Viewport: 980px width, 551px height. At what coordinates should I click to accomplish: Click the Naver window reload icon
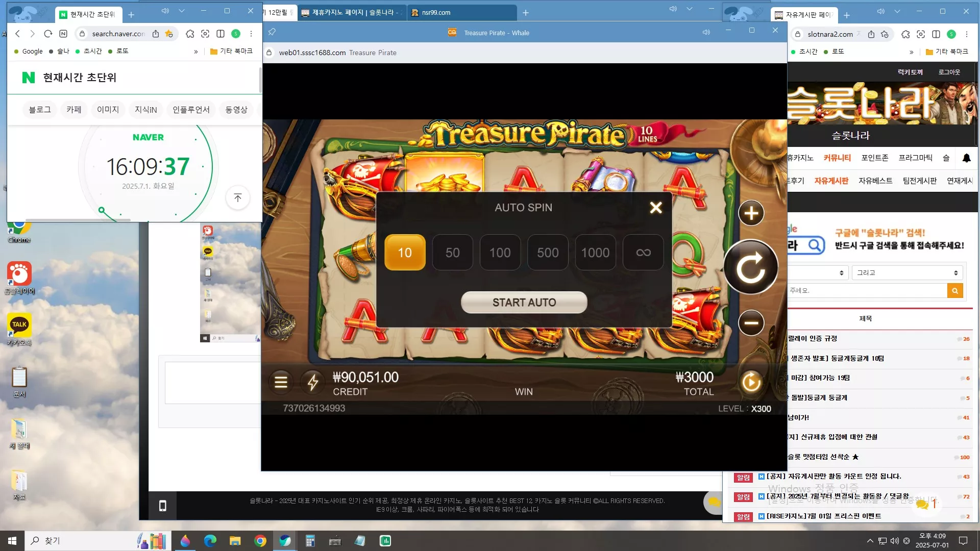[48, 34]
